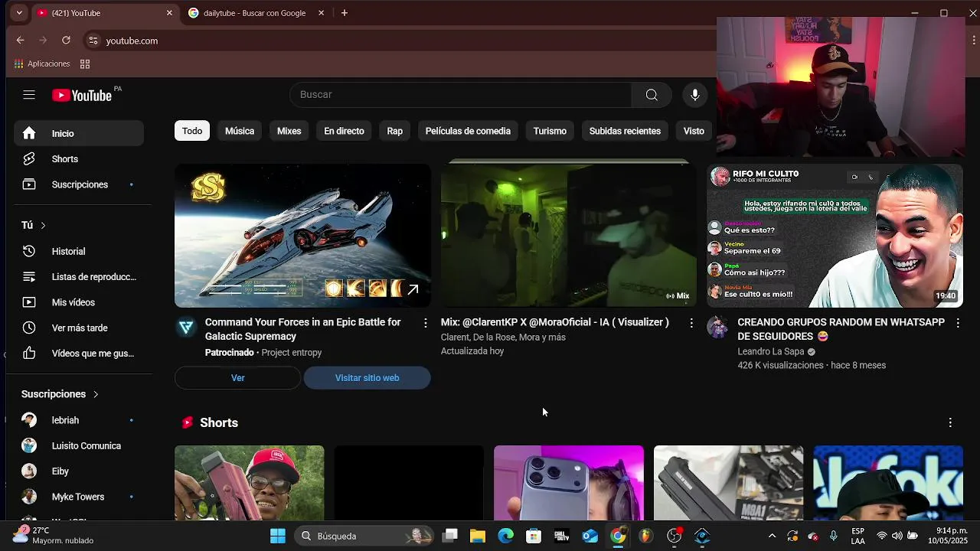Open Shorts in the sidebar
980x551 pixels.
pos(79,159)
